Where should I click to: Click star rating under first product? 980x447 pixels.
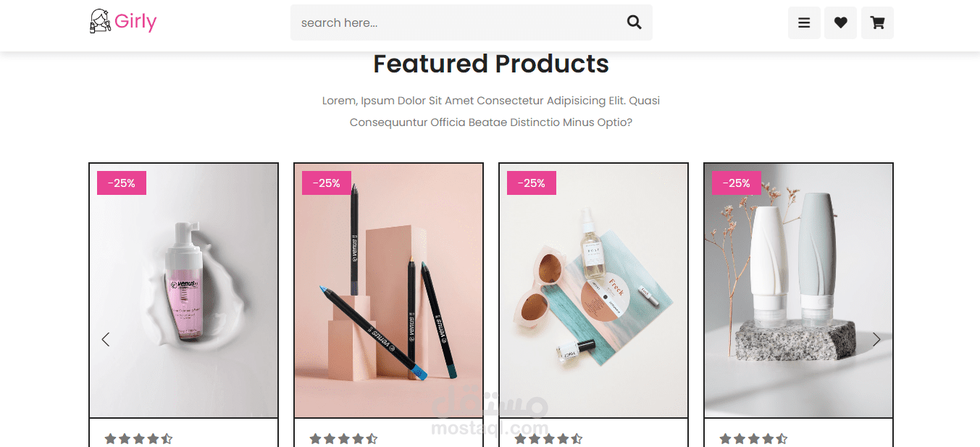[x=138, y=438]
